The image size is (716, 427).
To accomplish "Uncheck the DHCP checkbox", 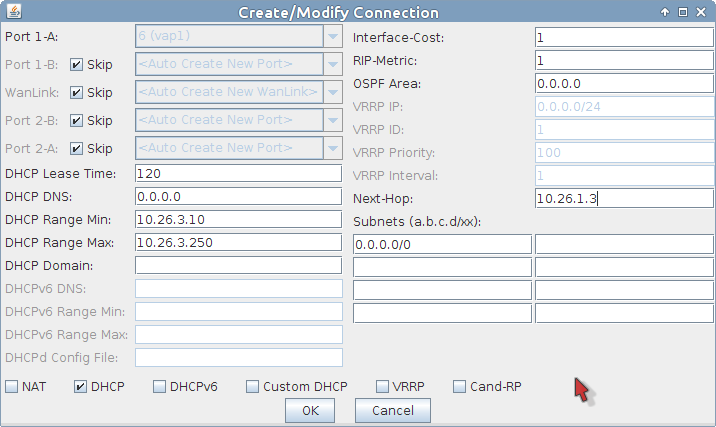I will [81, 386].
